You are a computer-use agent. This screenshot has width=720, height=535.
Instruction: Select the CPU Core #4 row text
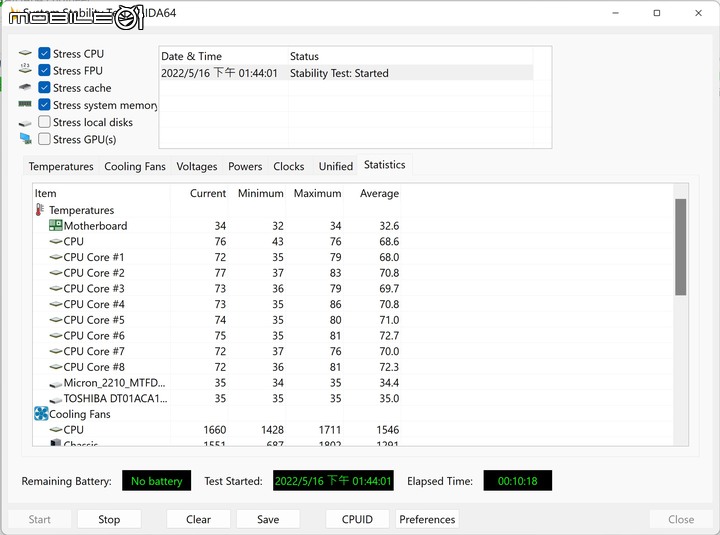click(94, 304)
